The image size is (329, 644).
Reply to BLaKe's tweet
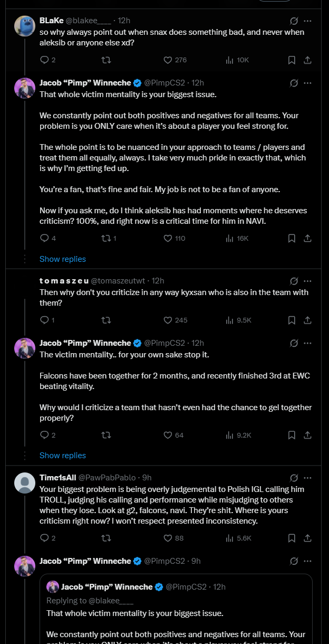(x=44, y=60)
